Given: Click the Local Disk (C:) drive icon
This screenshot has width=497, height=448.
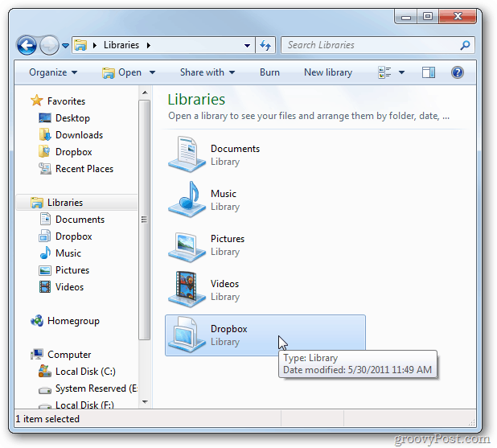Looking at the screenshot, I should 45,371.
